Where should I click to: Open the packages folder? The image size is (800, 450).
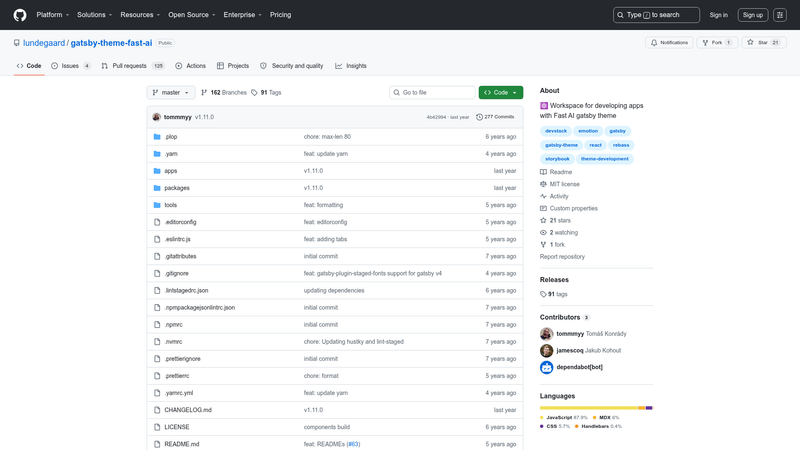click(x=177, y=188)
